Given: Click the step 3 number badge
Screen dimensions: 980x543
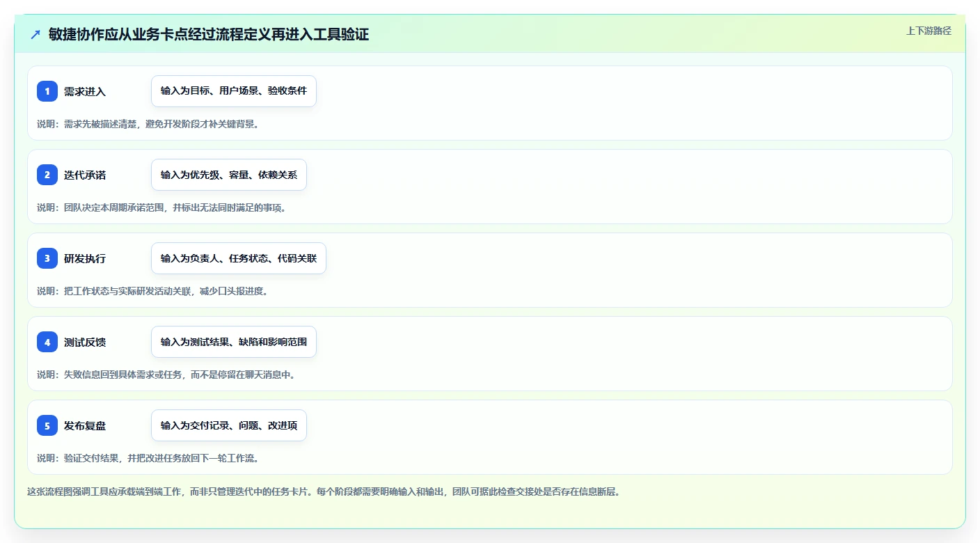Looking at the screenshot, I should pos(47,258).
